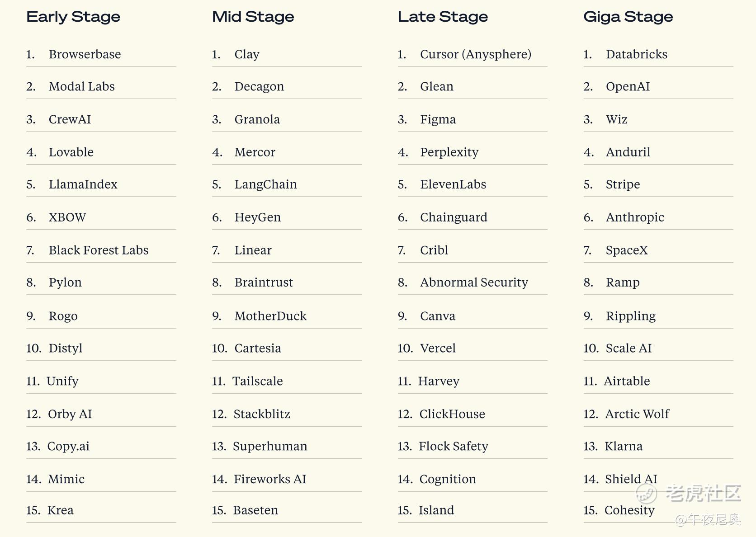This screenshot has height=537, width=756.
Task: Choose ElevenLabs from the Late Stage list
Action: [453, 184]
